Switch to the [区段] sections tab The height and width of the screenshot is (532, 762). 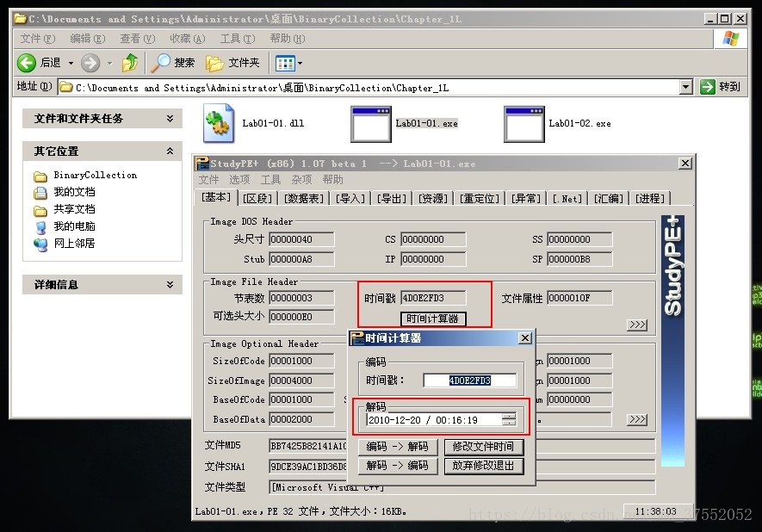click(257, 199)
